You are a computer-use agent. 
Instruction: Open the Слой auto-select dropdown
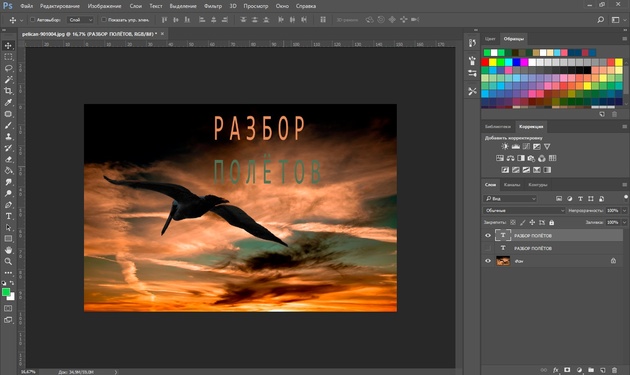tap(80, 20)
